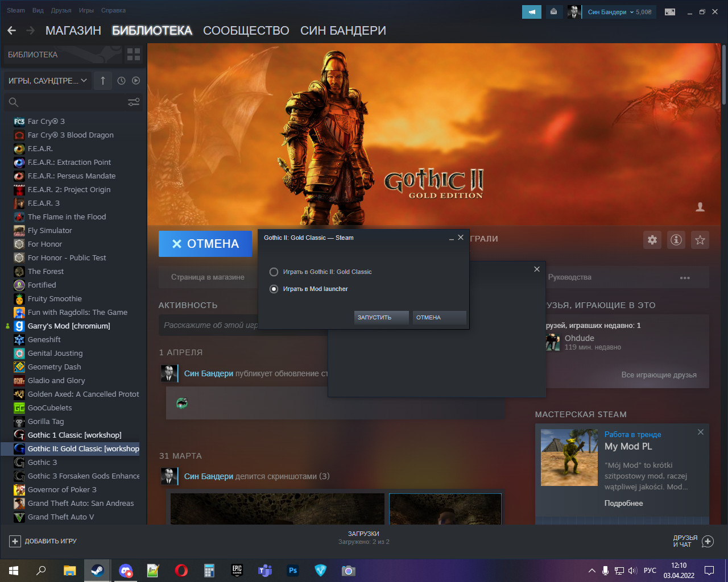Click the ЗАПУСТИТЬ button in dialog
Screen dimensions: 728x582
click(381, 317)
